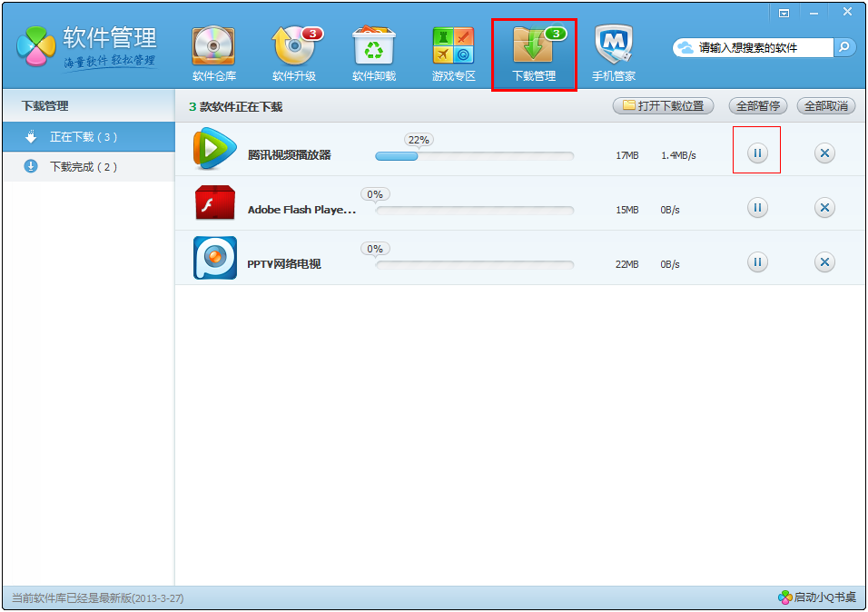Click the 打开下载位置 button

(663, 106)
